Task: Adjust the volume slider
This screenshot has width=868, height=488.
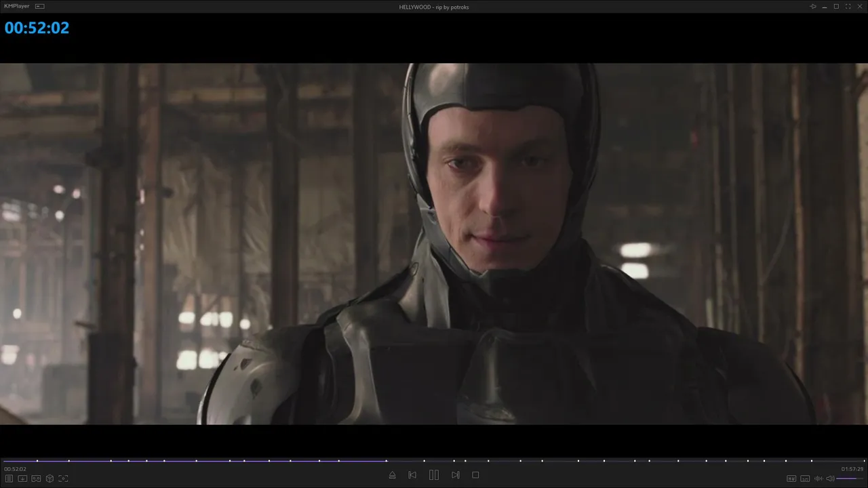Action: click(x=850, y=479)
